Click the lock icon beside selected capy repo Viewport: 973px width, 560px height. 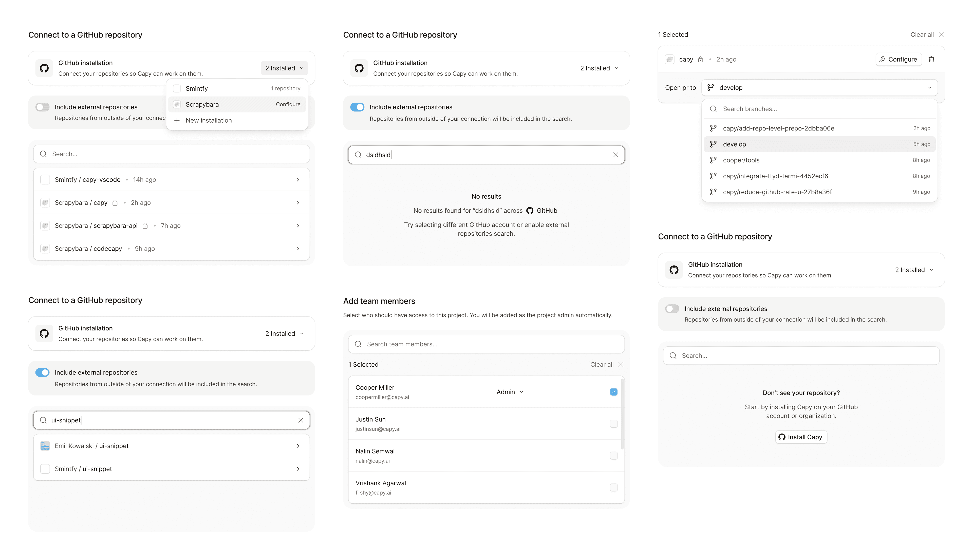(x=700, y=59)
